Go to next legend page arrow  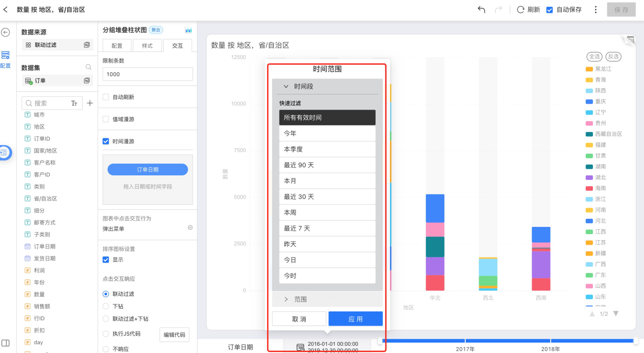click(616, 314)
